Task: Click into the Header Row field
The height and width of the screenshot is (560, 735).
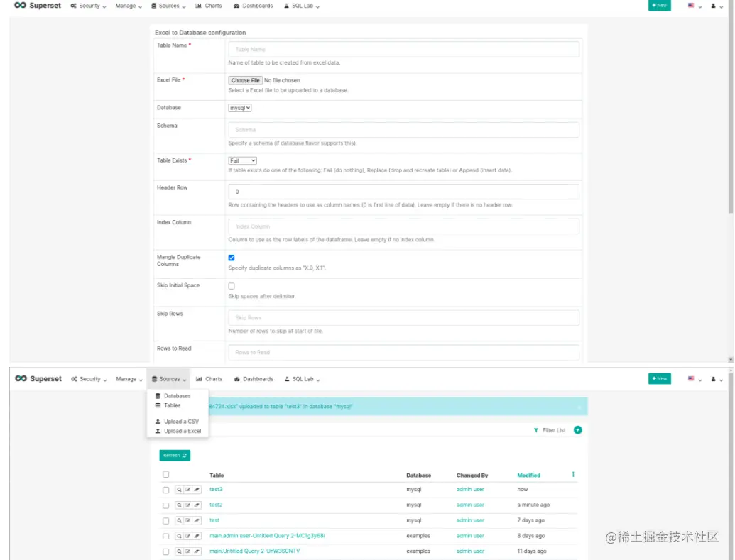Action: pyautogui.click(x=403, y=192)
